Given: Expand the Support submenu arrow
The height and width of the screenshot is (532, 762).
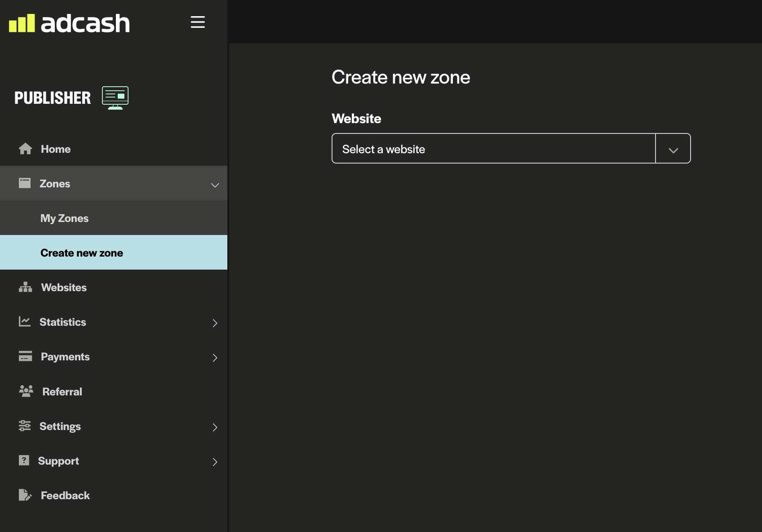Looking at the screenshot, I should pos(215,462).
